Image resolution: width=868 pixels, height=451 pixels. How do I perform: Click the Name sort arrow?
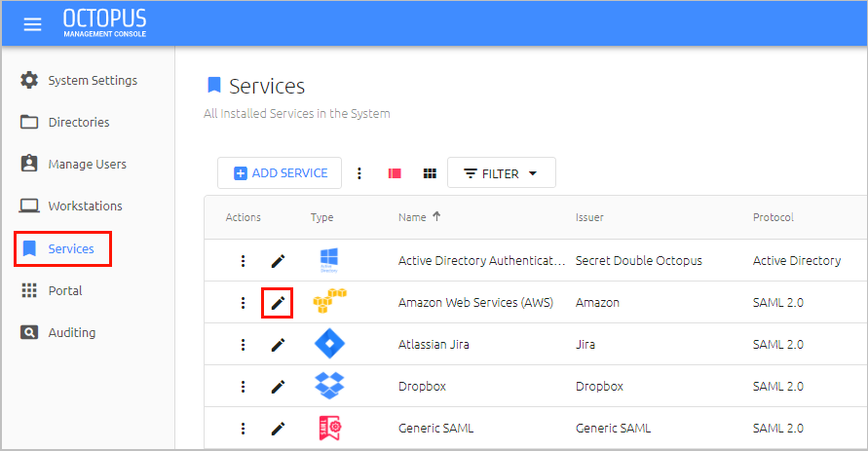point(436,216)
